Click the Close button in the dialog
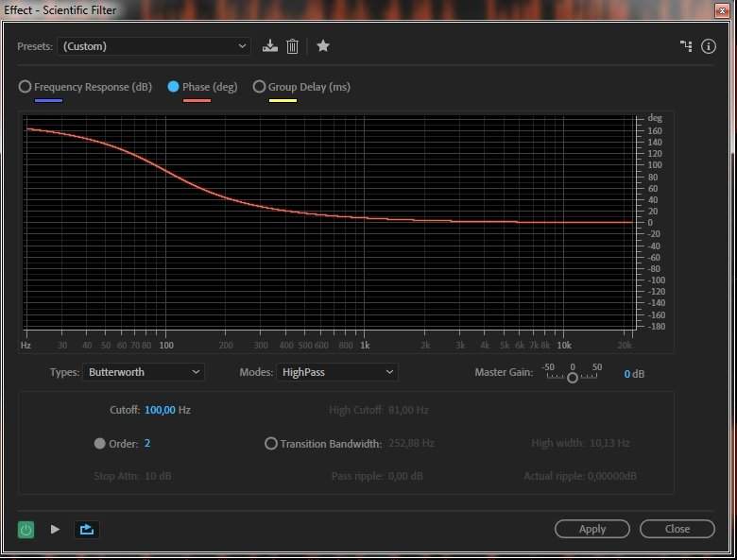The width and height of the screenshot is (737, 560). pos(677,529)
